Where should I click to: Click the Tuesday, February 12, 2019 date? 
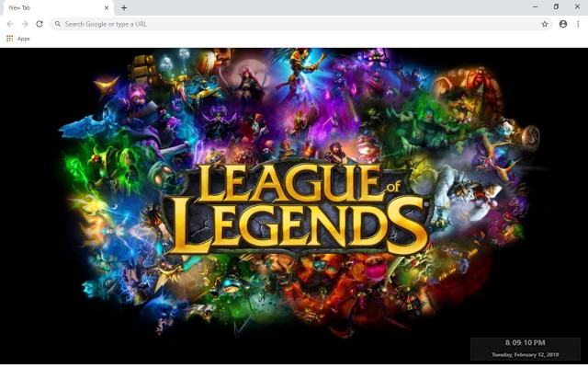525,354
